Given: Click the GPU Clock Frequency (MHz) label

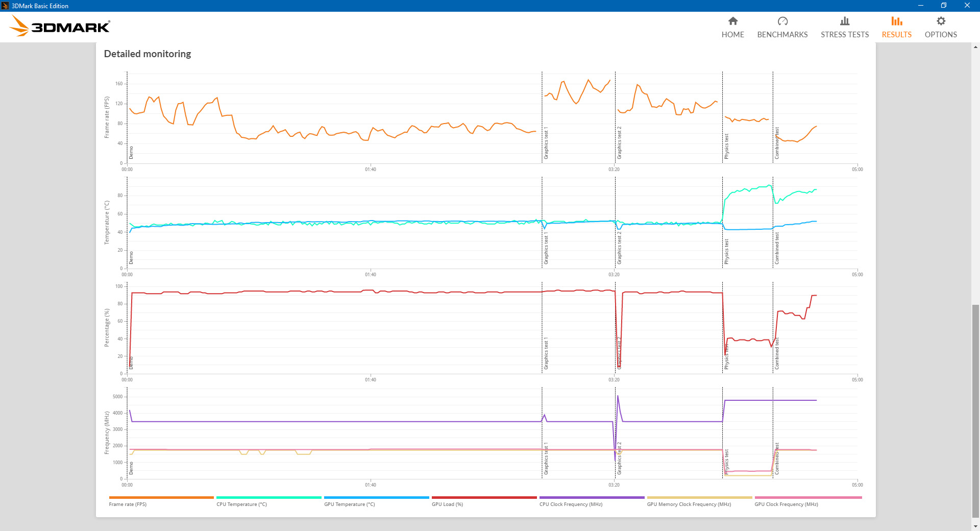Looking at the screenshot, I should pyautogui.click(x=786, y=504).
